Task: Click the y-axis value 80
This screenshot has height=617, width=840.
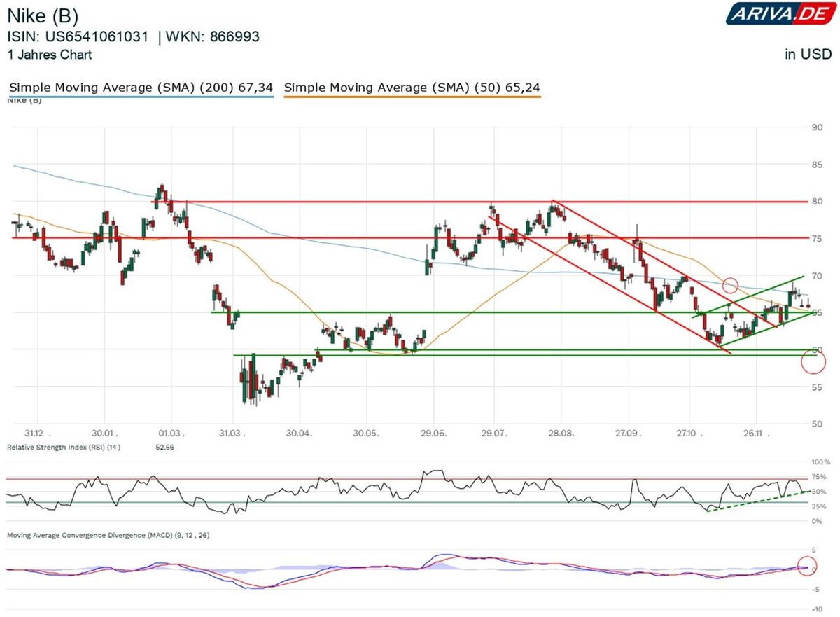Action: (x=817, y=202)
